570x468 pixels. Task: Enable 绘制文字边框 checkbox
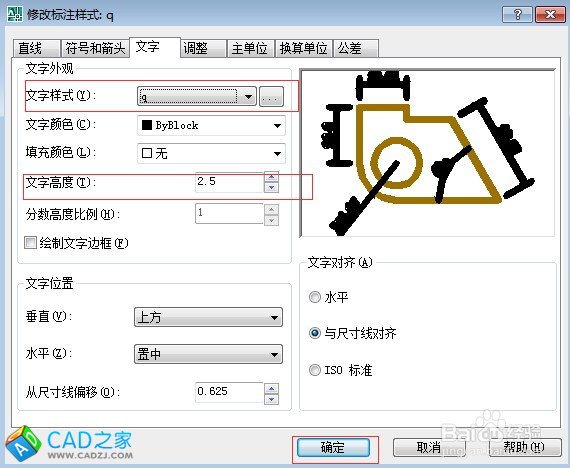pos(30,243)
